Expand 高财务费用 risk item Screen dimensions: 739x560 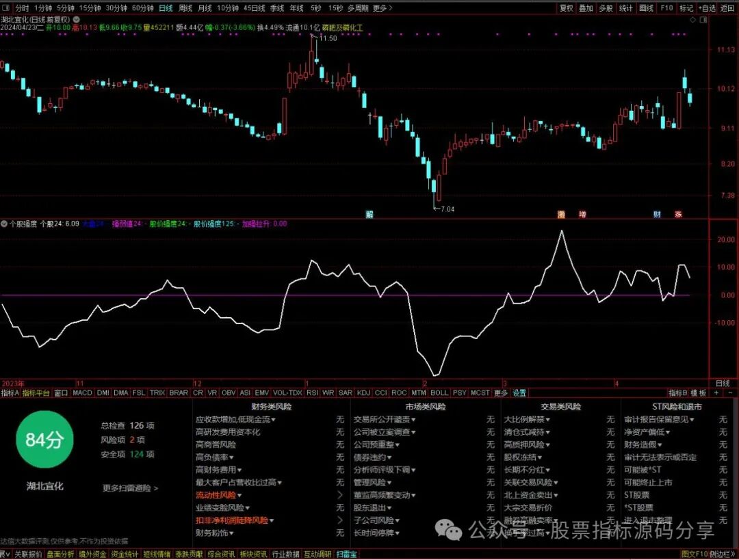point(219,470)
